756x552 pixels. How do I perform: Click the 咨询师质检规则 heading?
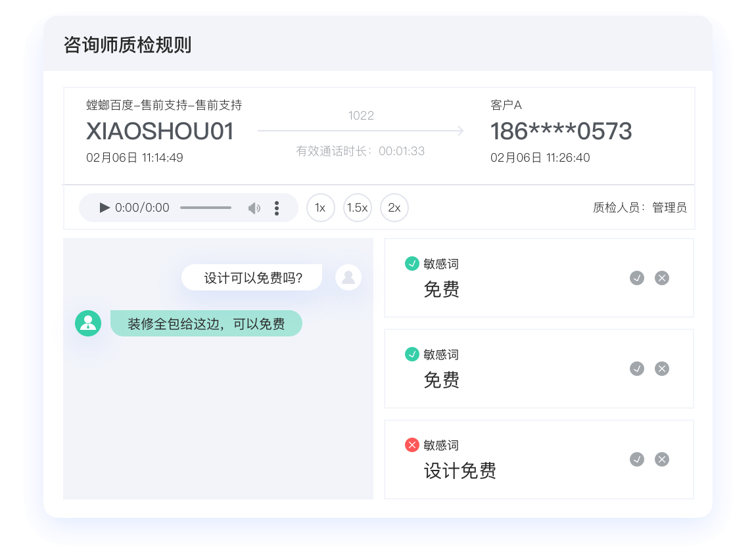point(128,45)
